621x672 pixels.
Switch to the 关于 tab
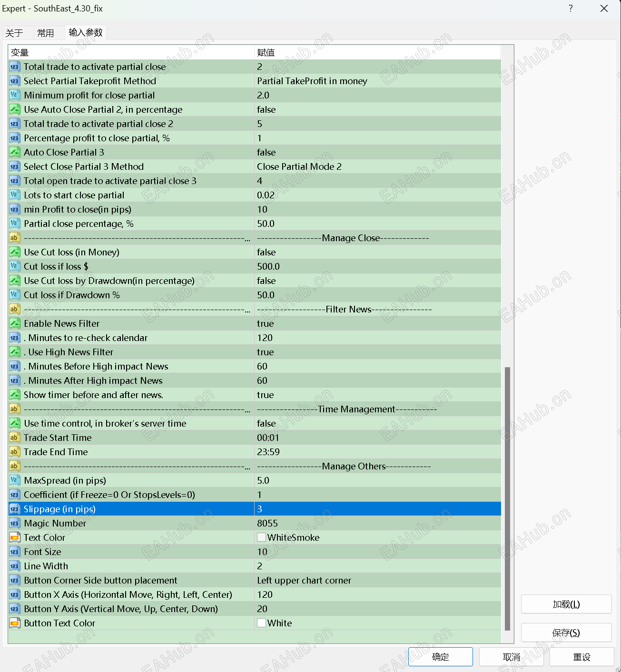point(15,32)
